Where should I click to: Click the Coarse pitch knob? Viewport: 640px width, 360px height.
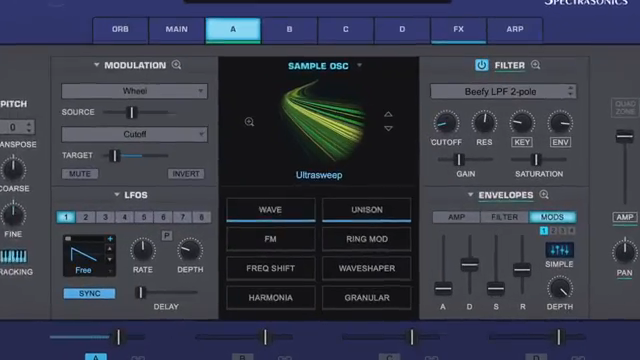point(13,169)
